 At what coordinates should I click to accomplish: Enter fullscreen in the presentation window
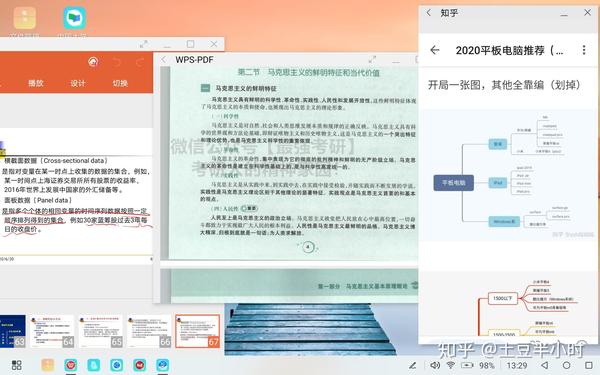(144, 44)
